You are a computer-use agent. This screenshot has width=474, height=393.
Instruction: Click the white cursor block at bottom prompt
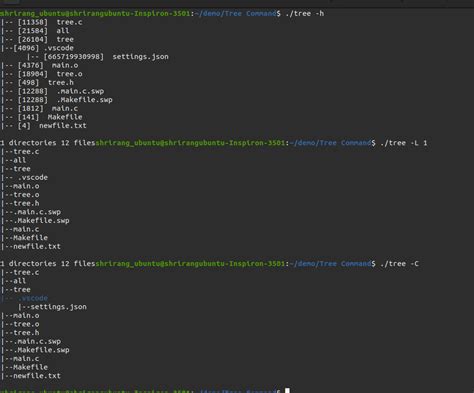coord(287,390)
